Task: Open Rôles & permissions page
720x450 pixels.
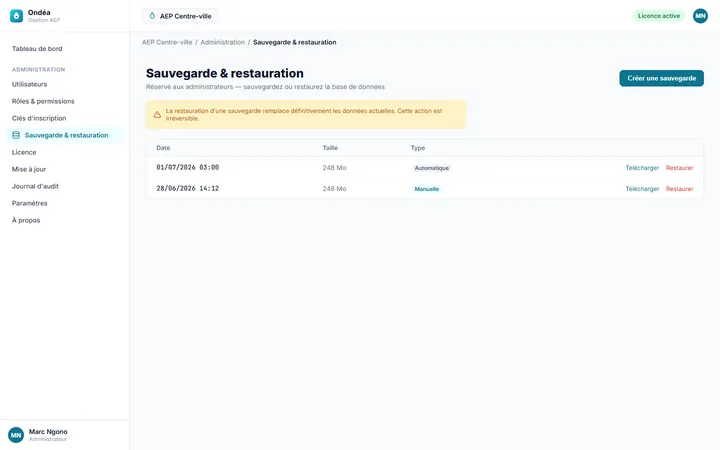Action: click(43, 101)
